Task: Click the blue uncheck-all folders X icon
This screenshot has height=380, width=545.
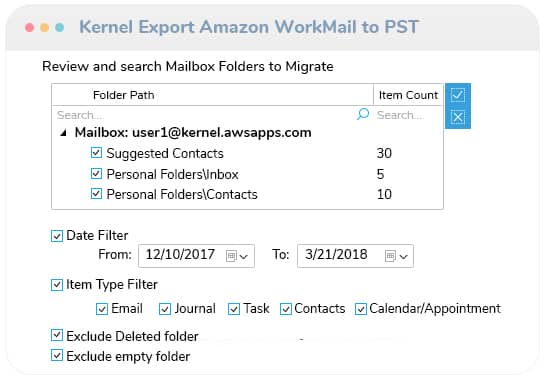Action: (x=457, y=117)
